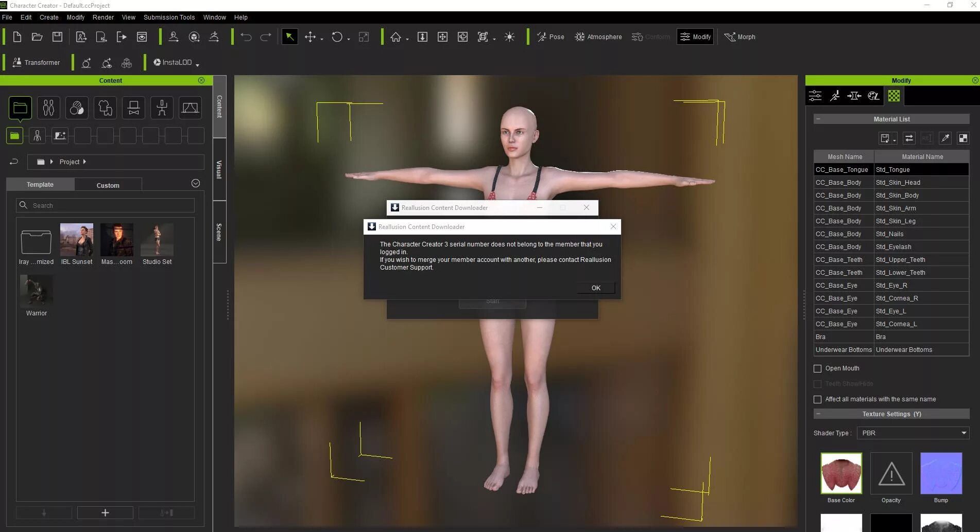Open the Home view dropdown arrow
This screenshot has width=980, height=532.
(407, 40)
